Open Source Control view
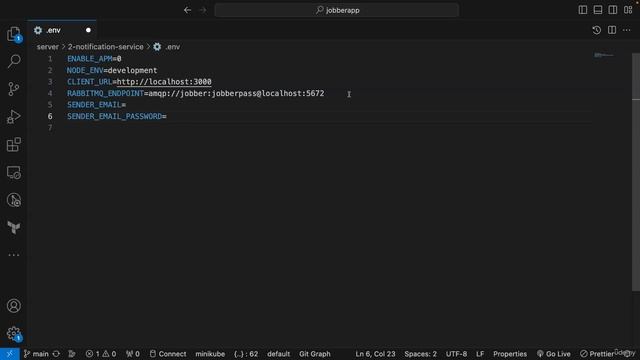The width and height of the screenshot is (640, 360). 13,89
